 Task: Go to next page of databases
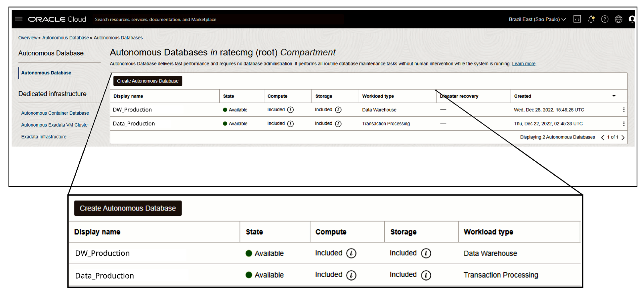coord(623,137)
